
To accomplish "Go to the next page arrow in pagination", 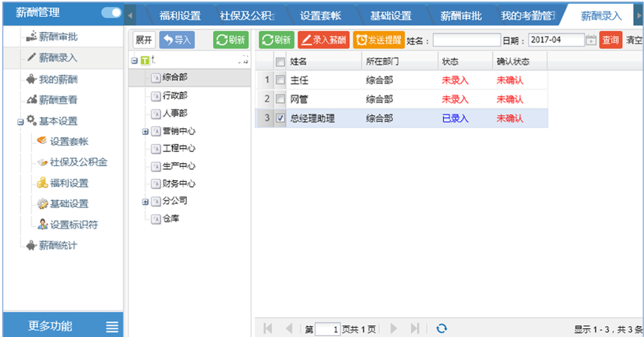I will 394,329.
